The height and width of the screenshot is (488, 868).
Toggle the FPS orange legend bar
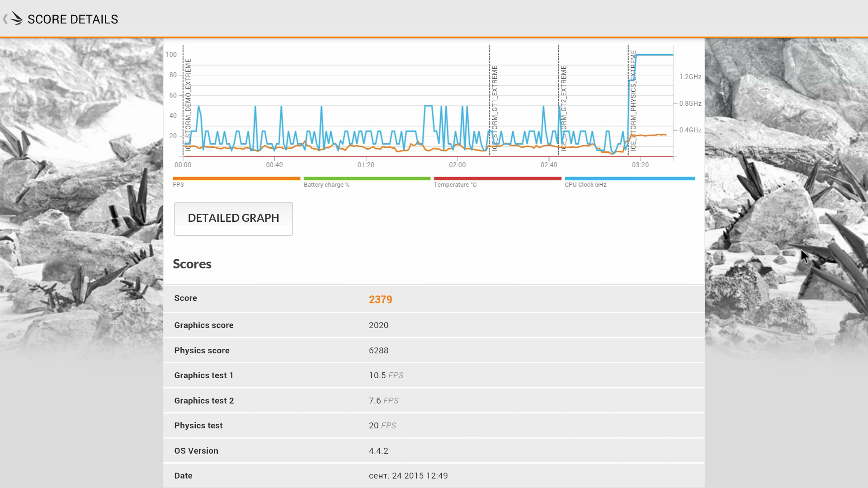click(236, 179)
